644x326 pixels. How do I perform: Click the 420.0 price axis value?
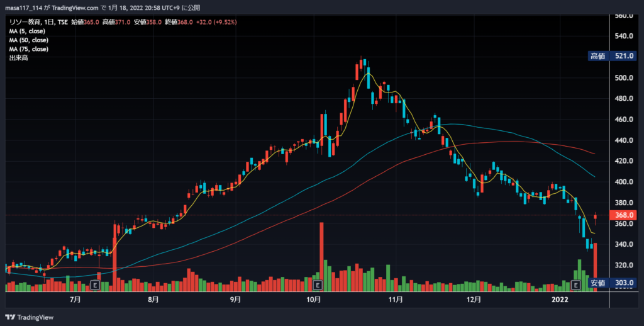coord(625,161)
